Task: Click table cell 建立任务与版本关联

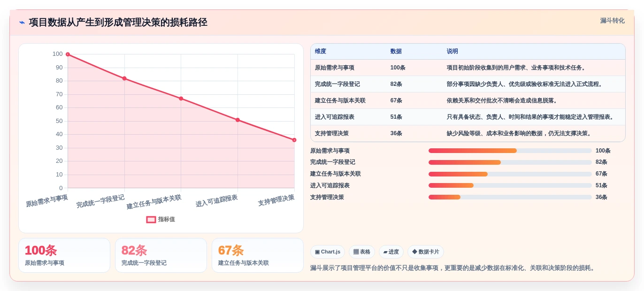Action: point(340,100)
